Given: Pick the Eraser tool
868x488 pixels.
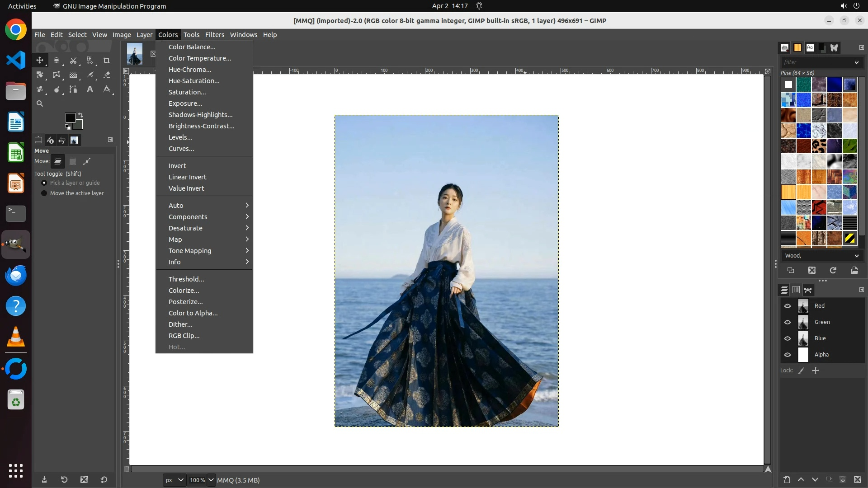Looking at the screenshot, I should 107,75.
